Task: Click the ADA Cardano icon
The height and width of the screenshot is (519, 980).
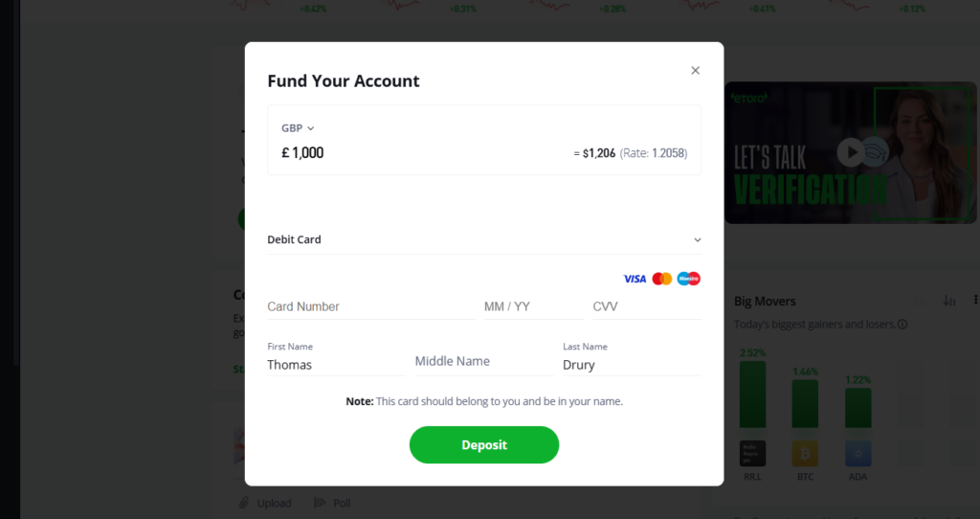Action: click(x=858, y=453)
